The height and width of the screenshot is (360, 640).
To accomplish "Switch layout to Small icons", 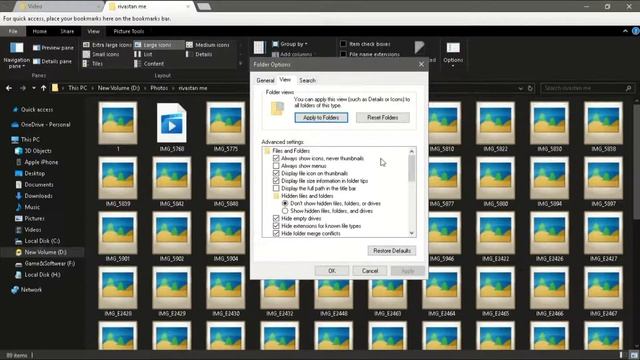I will (101, 54).
